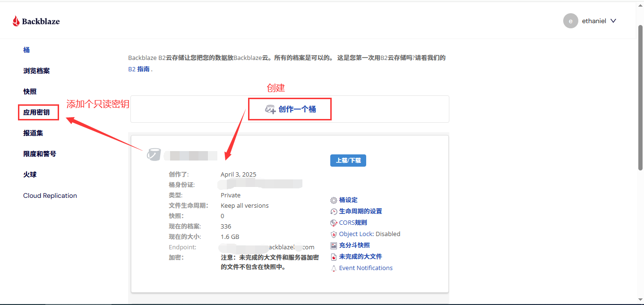Open Cloud Replication sidebar item

coord(50,195)
